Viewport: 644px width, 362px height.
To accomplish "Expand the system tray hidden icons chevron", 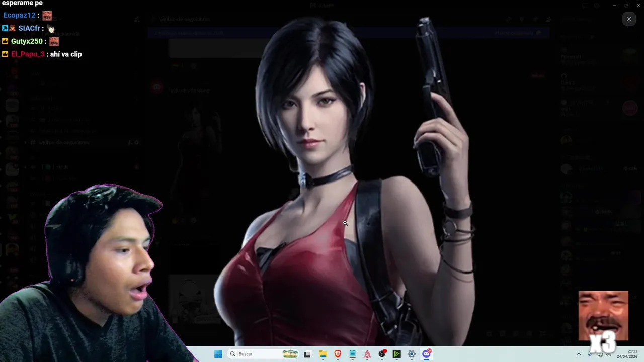I will [x=579, y=354].
